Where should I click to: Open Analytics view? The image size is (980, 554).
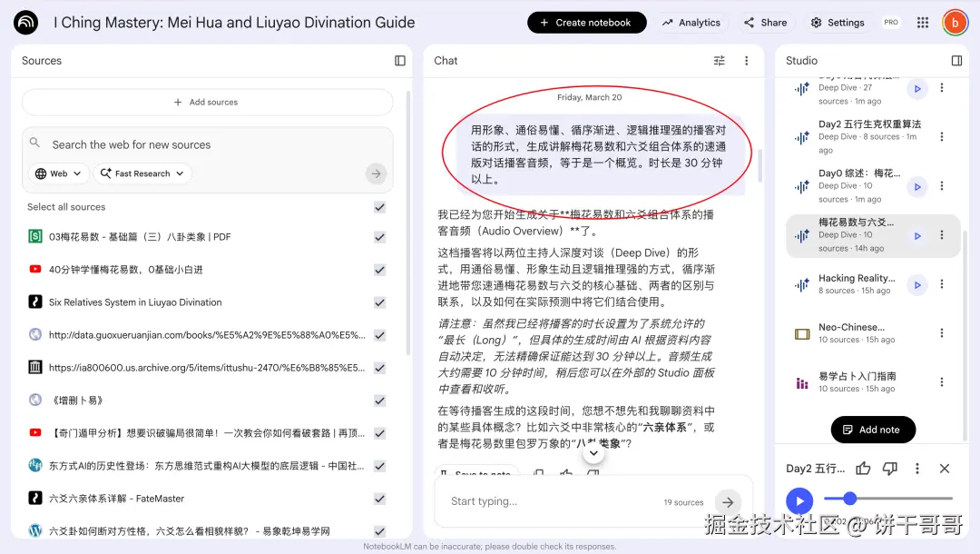tap(691, 23)
